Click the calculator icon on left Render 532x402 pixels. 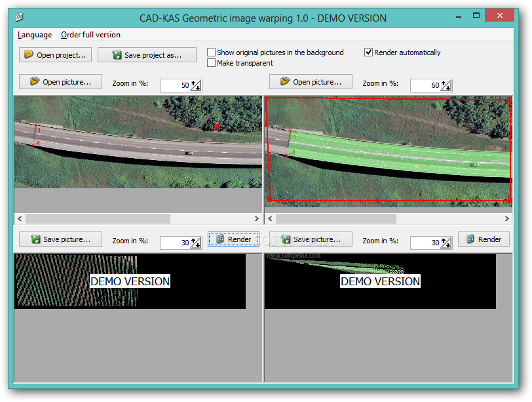pos(220,239)
